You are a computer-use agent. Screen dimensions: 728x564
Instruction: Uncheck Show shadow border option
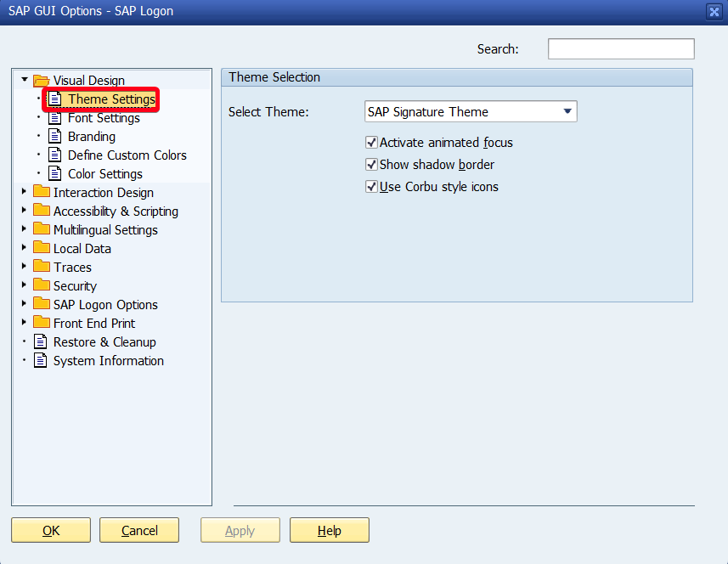pyautogui.click(x=371, y=165)
